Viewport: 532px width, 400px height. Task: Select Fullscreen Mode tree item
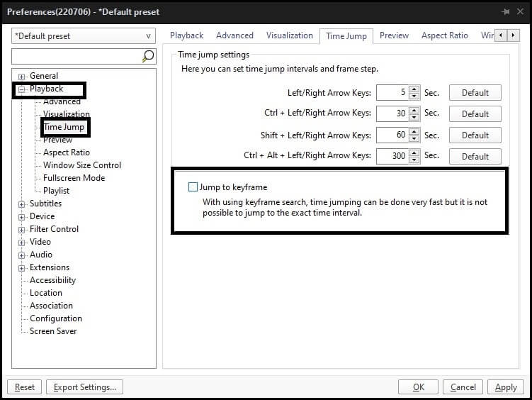coord(74,178)
